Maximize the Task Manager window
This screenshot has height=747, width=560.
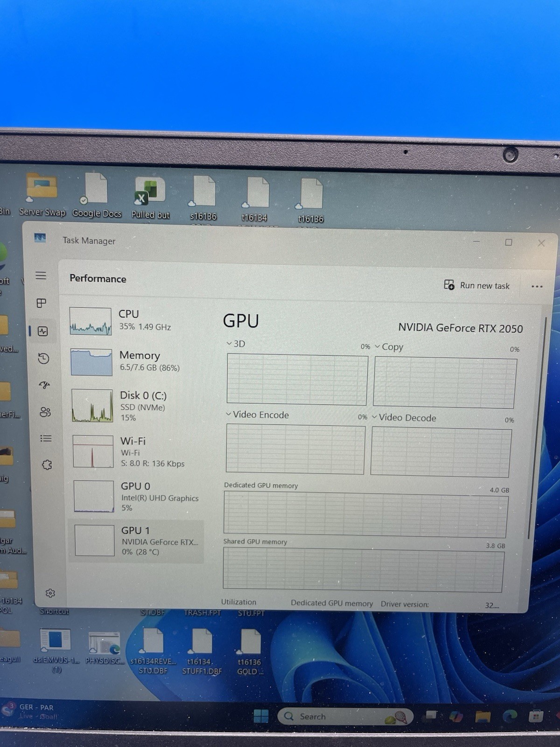[x=509, y=242]
